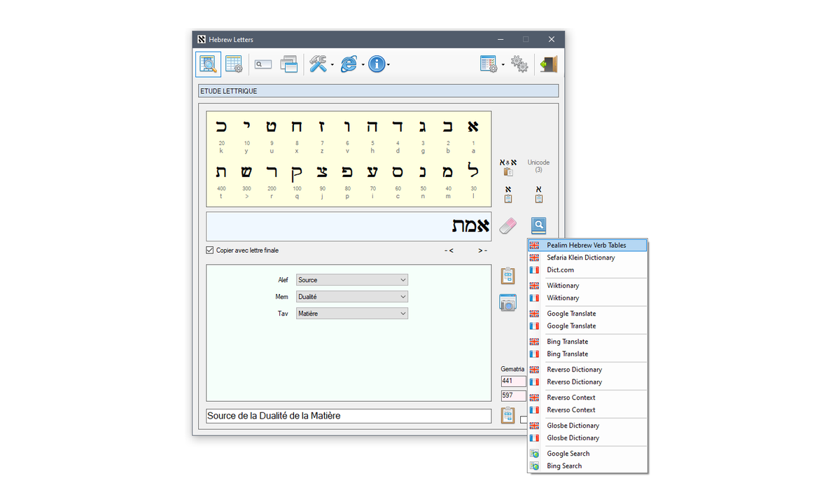Click Hebrew letter Ayin valued 70

pos(372,172)
